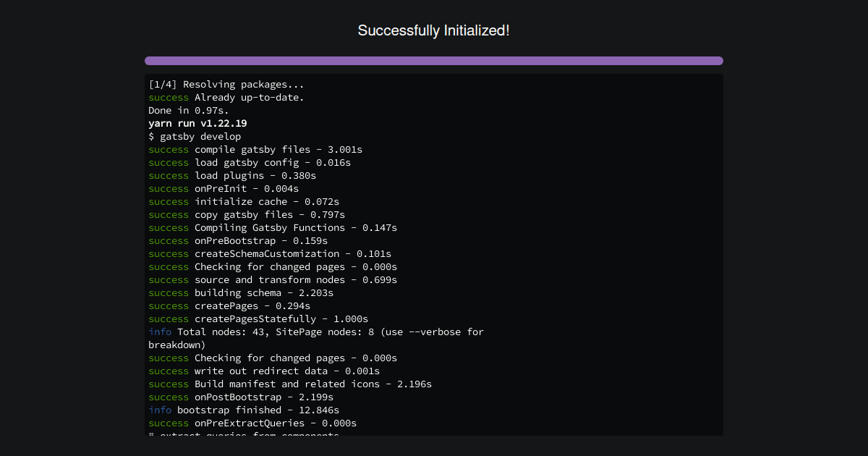Screen dimensions: 868x456
Task: Select the "compile gatsby files" log entry
Action: 255,150
